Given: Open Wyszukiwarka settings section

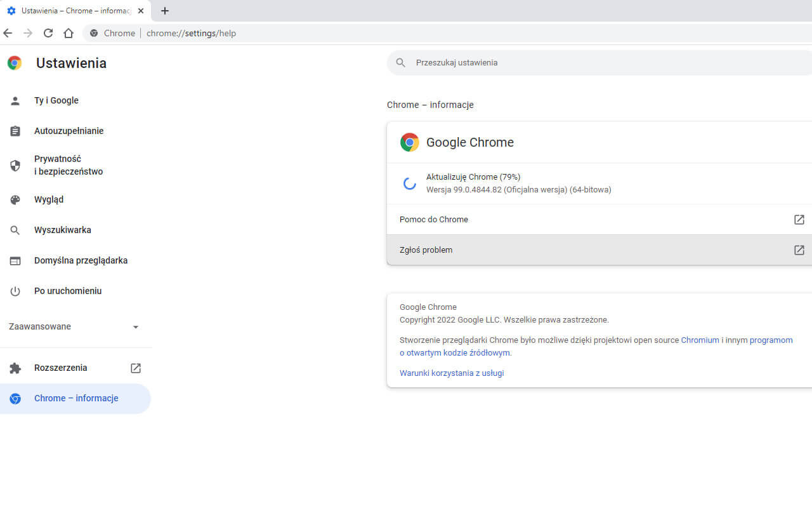Looking at the screenshot, I should (x=75, y=230).
